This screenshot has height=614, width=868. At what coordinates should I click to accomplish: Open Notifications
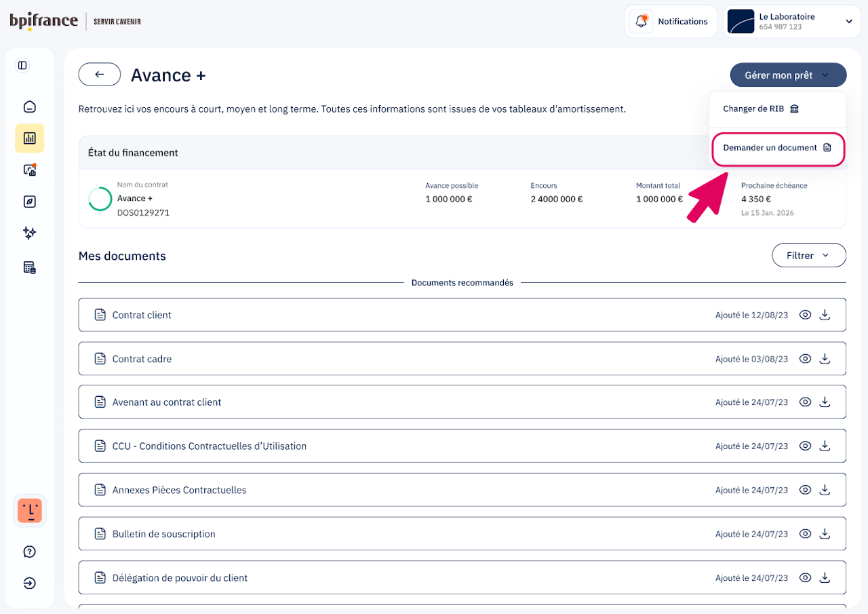(671, 22)
